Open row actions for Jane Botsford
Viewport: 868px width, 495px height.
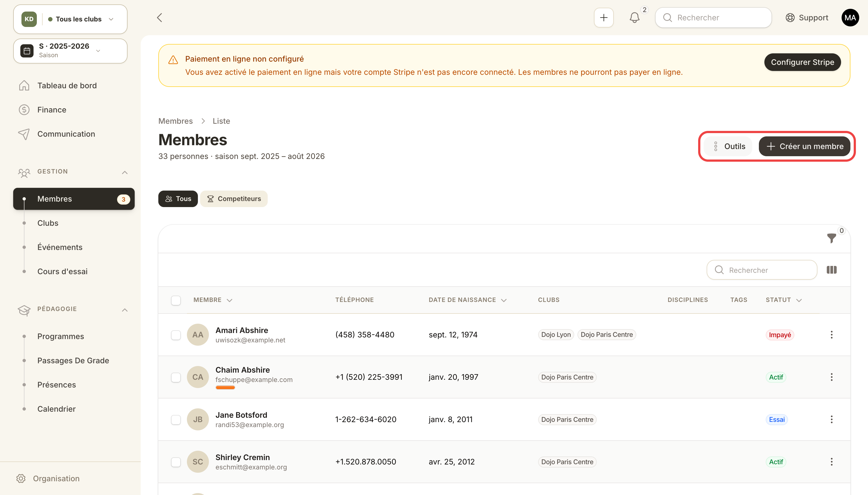pyautogui.click(x=831, y=420)
